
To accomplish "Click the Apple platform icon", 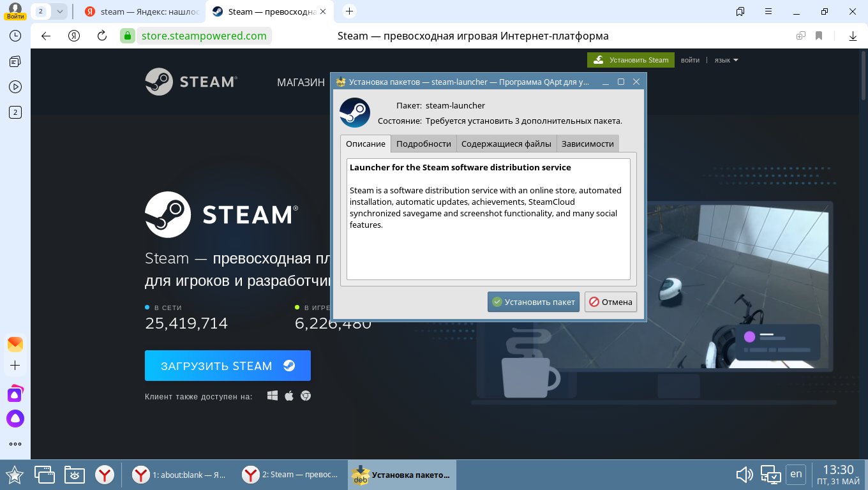I will point(289,396).
